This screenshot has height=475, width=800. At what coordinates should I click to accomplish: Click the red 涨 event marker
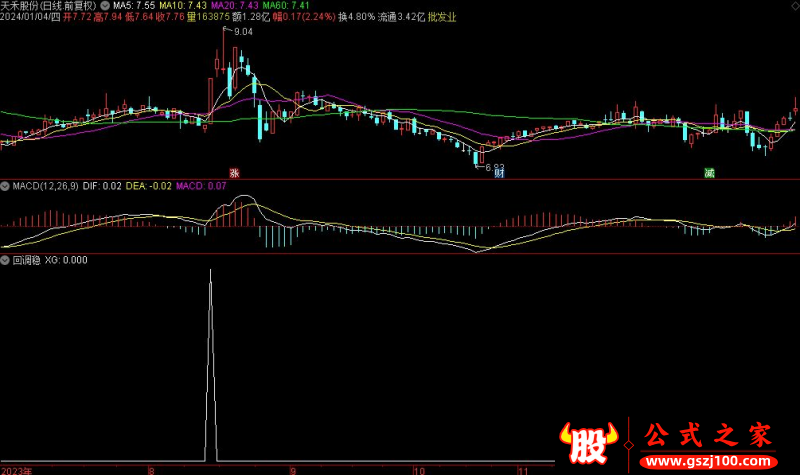click(x=234, y=173)
